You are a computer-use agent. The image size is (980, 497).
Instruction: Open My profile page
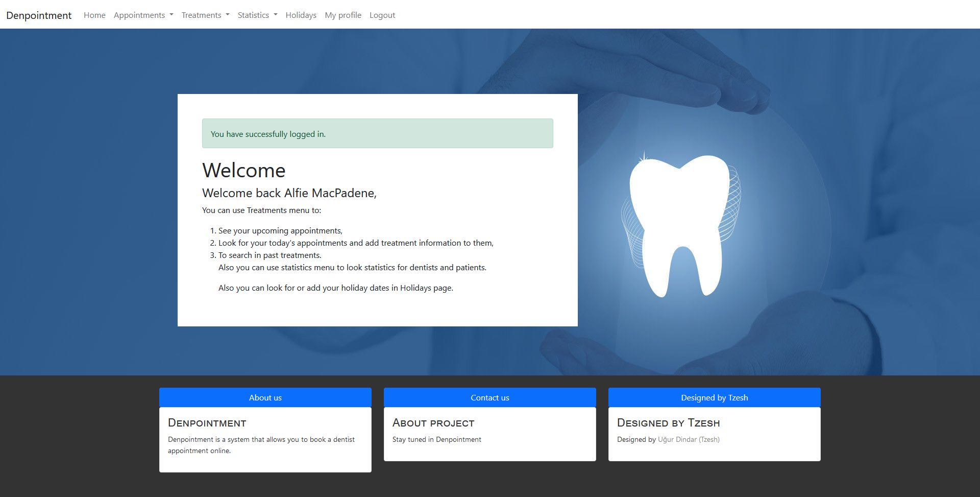pyautogui.click(x=343, y=15)
